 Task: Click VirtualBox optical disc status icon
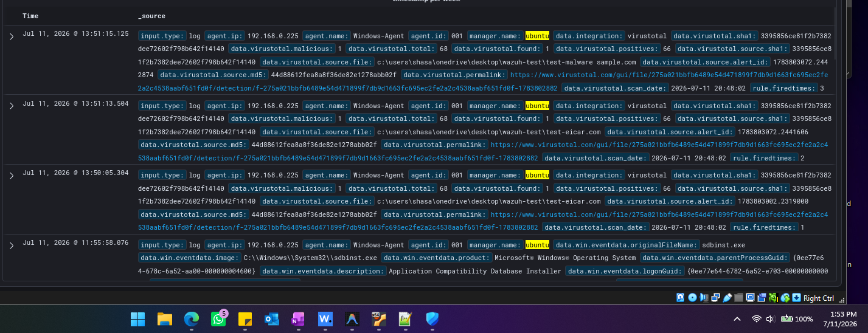coord(692,298)
